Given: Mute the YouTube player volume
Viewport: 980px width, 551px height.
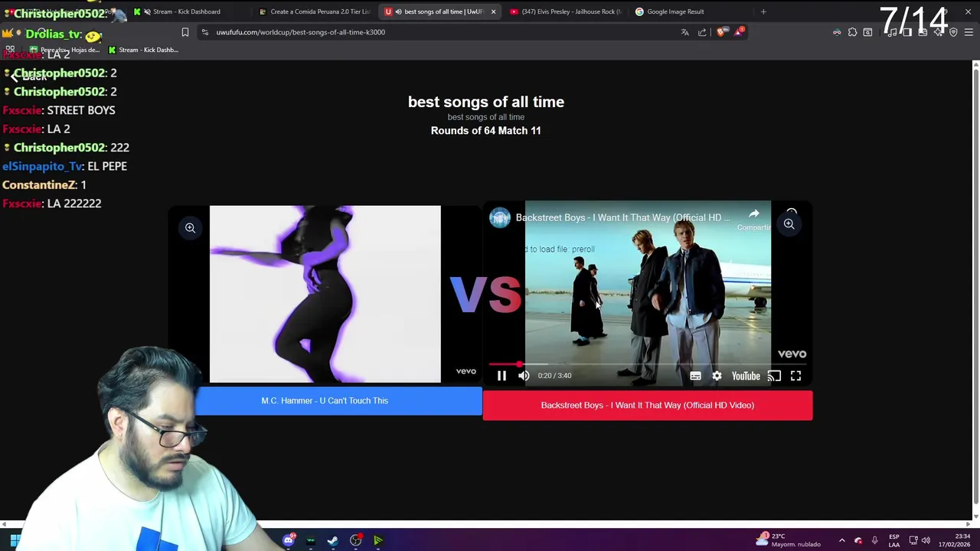Looking at the screenshot, I should pyautogui.click(x=524, y=376).
